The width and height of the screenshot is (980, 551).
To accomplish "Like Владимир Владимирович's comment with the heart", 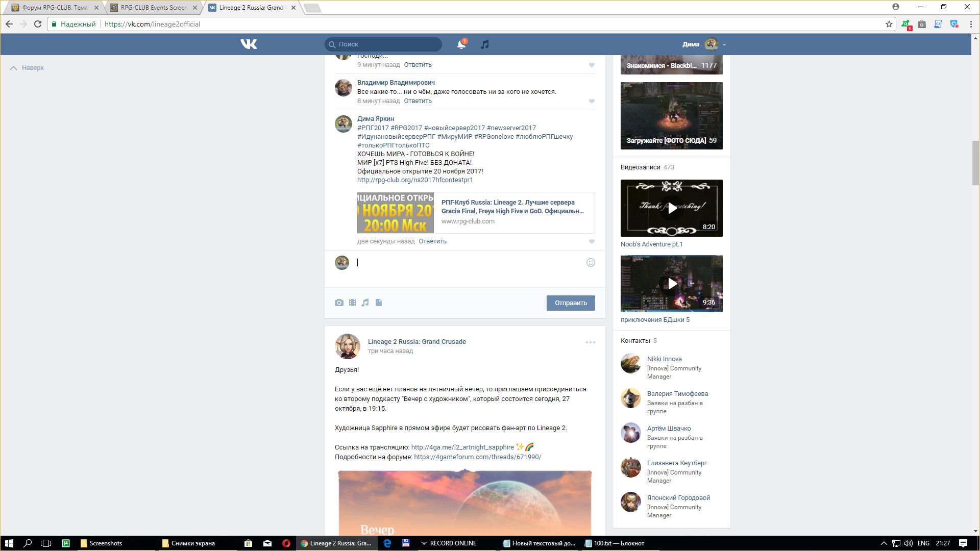I will pyautogui.click(x=592, y=102).
